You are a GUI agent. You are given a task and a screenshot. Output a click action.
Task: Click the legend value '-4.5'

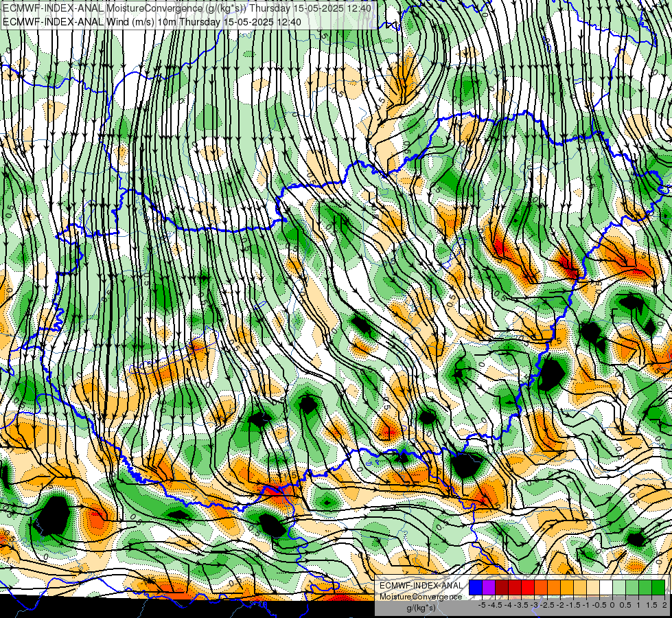click(496, 605)
